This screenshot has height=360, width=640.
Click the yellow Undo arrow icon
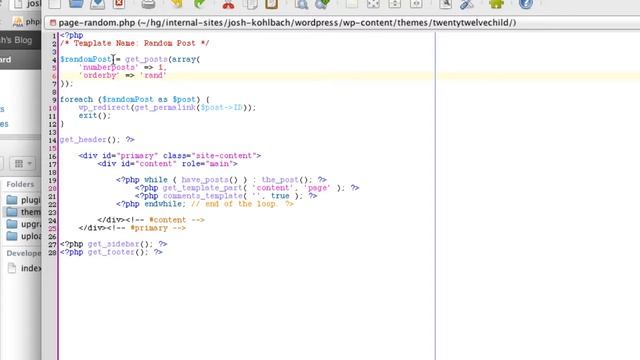pyautogui.click(x=177, y=4)
